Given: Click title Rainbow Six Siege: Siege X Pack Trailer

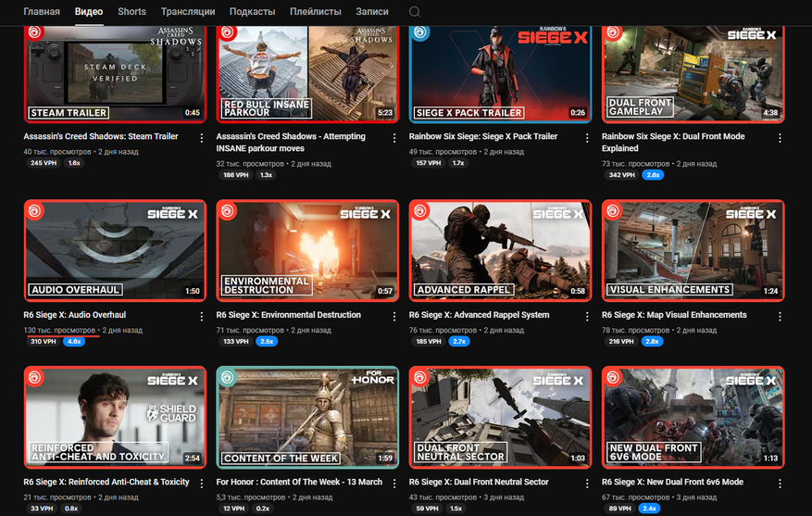Looking at the screenshot, I should point(483,136).
